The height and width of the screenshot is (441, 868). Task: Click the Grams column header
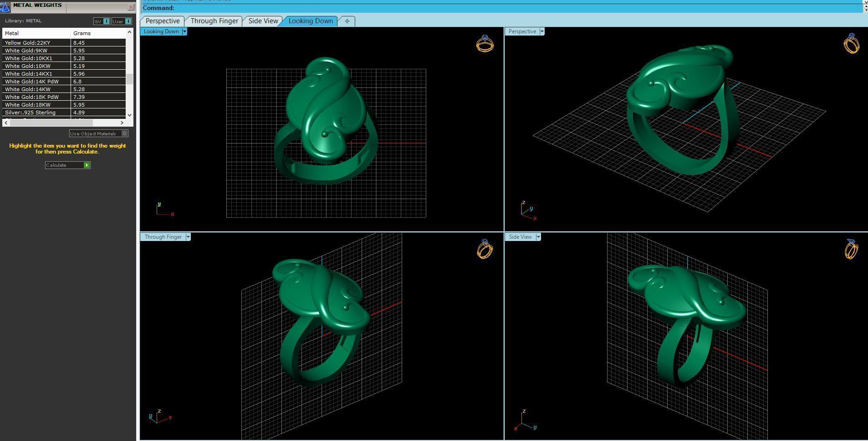tap(98, 33)
